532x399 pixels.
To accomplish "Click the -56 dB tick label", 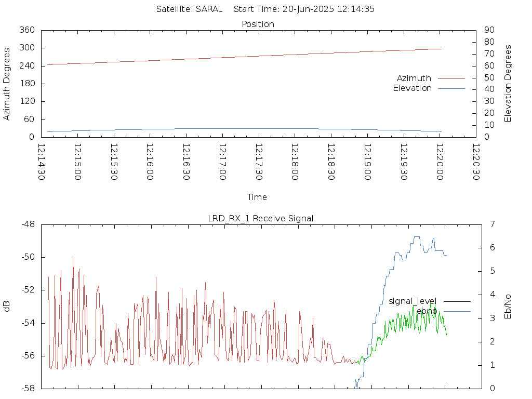I will (x=28, y=356).
